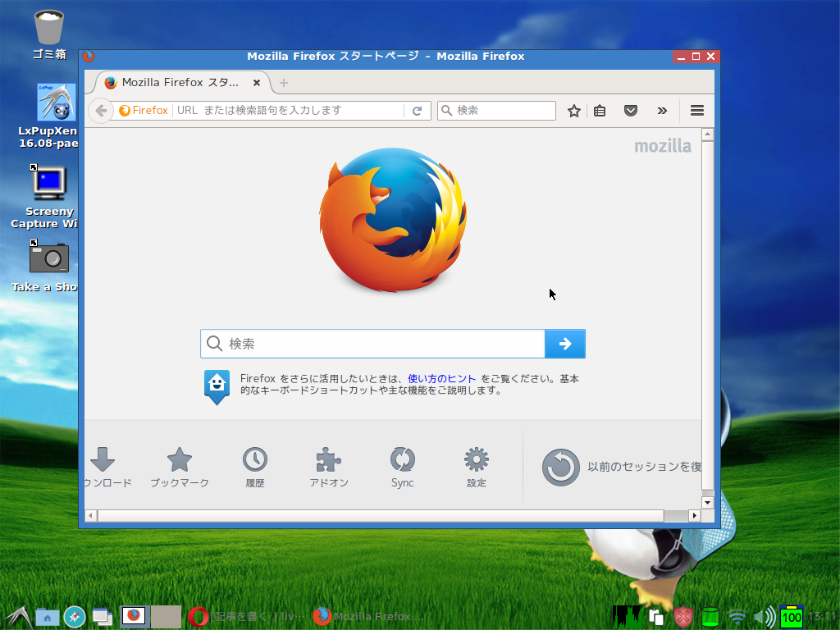Open ブックマーク bookmarks icon
840x630 pixels.
point(180,467)
